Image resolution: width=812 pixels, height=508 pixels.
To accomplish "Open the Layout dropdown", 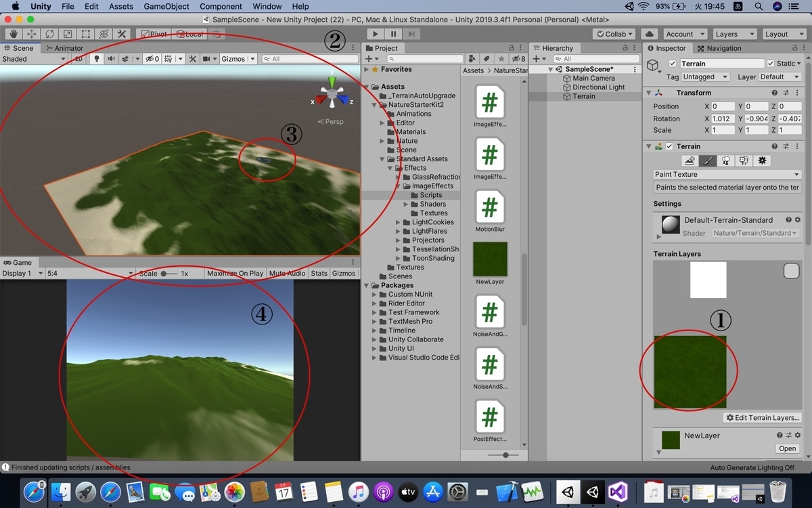I will pos(784,34).
